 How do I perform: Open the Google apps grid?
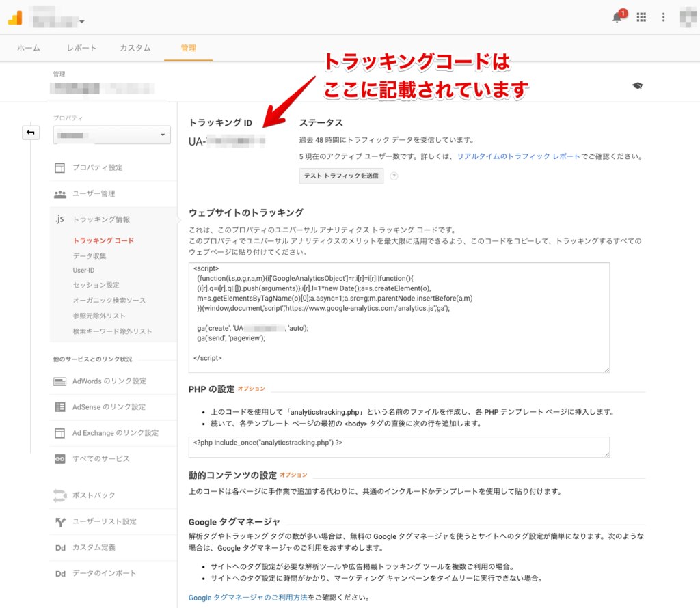point(641,17)
